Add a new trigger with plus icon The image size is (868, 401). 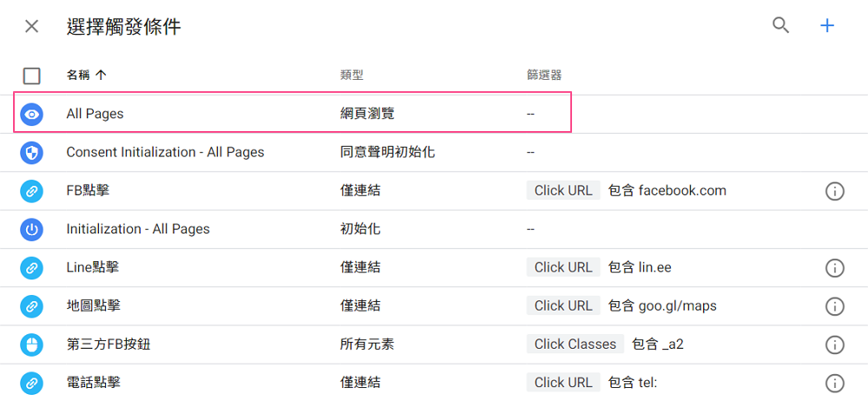point(827,25)
